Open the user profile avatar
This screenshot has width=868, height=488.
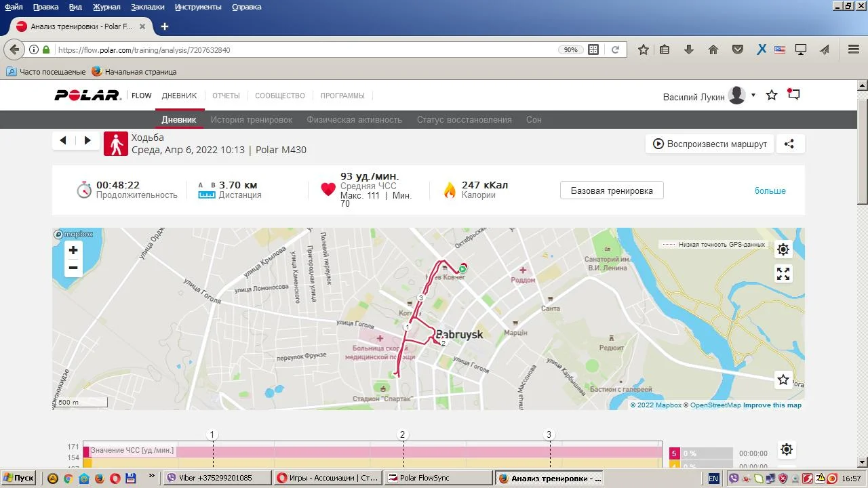[x=737, y=96]
